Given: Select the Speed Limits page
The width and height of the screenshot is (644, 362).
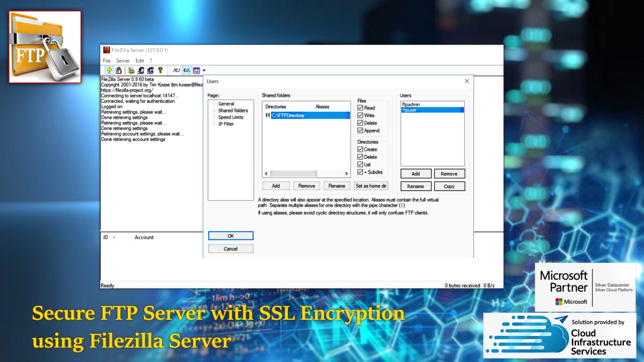Looking at the screenshot, I should pyautogui.click(x=230, y=117).
